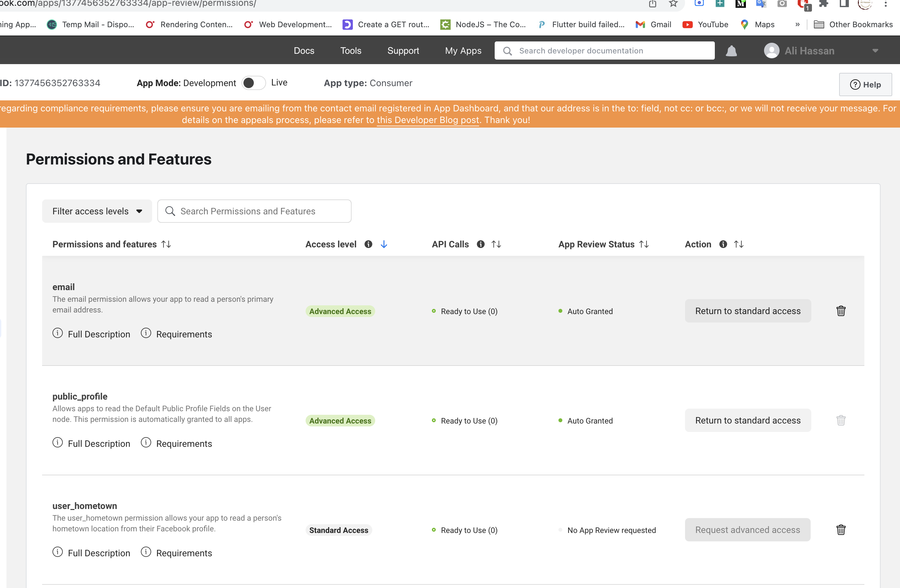
Task: Open notifications bell in developer dashboard
Action: pos(731,50)
